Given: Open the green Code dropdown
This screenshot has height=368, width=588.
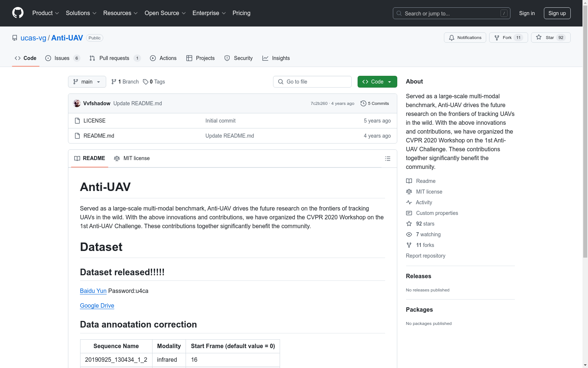Looking at the screenshot, I should (x=377, y=82).
